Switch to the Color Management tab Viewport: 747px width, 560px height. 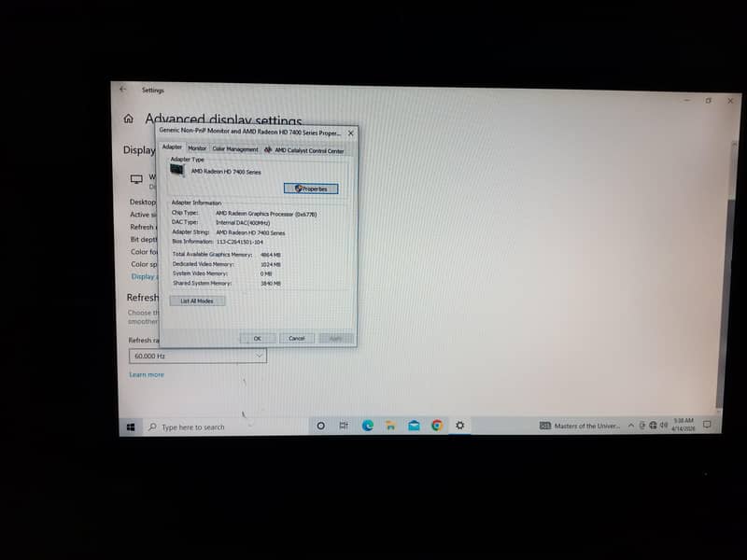[235, 149]
